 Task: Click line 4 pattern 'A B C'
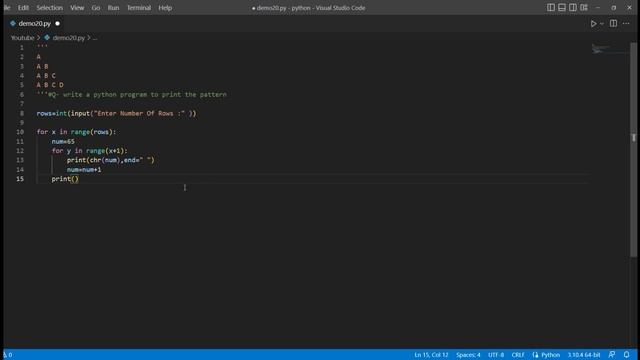(46, 76)
